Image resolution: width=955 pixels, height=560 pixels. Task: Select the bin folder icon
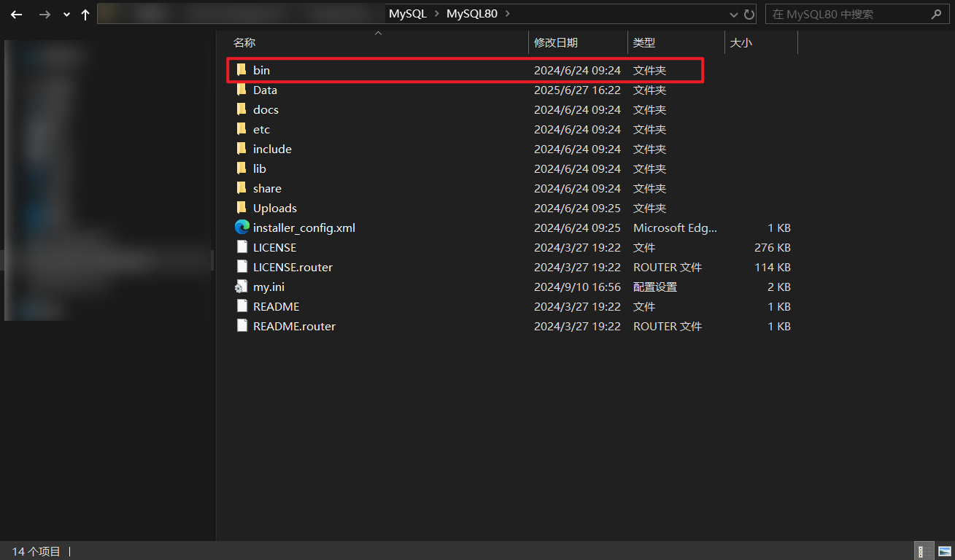tap(241, 70)
